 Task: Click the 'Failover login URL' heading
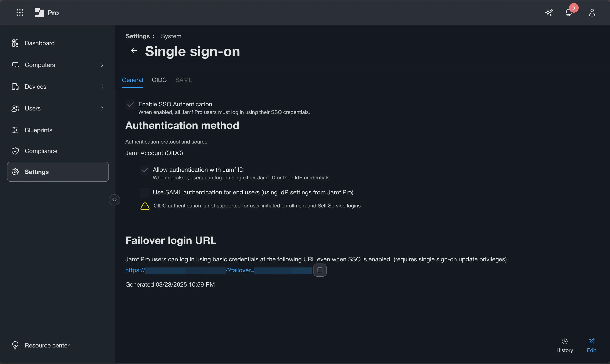171,240
